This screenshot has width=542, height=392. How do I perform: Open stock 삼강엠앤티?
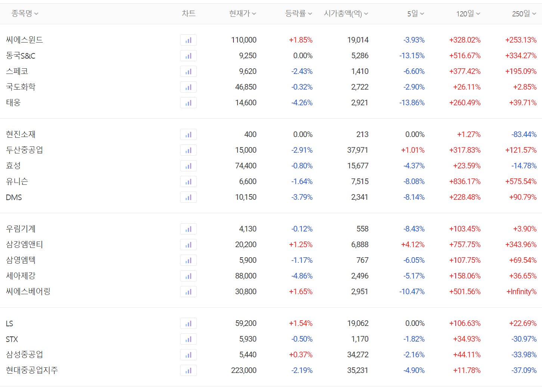coord(24,244)
